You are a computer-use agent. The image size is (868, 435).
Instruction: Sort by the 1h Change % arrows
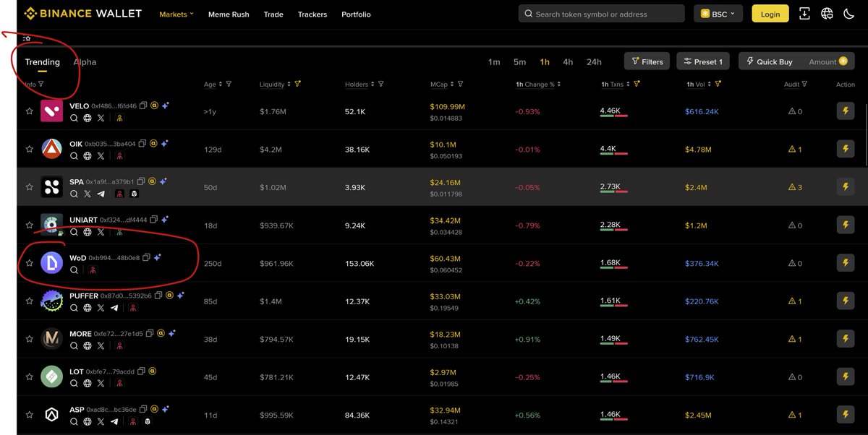pos(559,85)
